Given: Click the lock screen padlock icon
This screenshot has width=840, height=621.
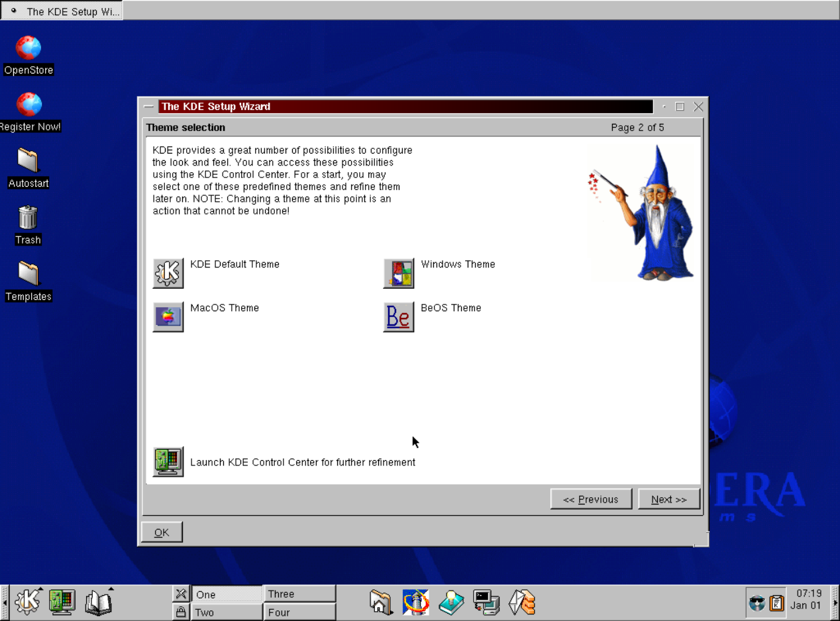Looking at the screenshot, I should click(181, 612).
